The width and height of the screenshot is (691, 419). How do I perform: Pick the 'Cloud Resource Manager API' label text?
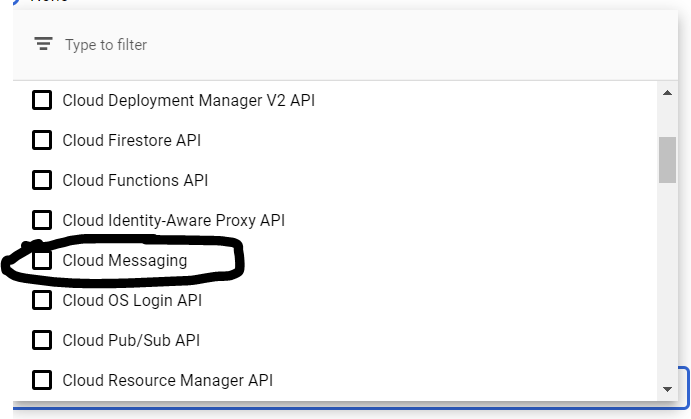(167, 380)
